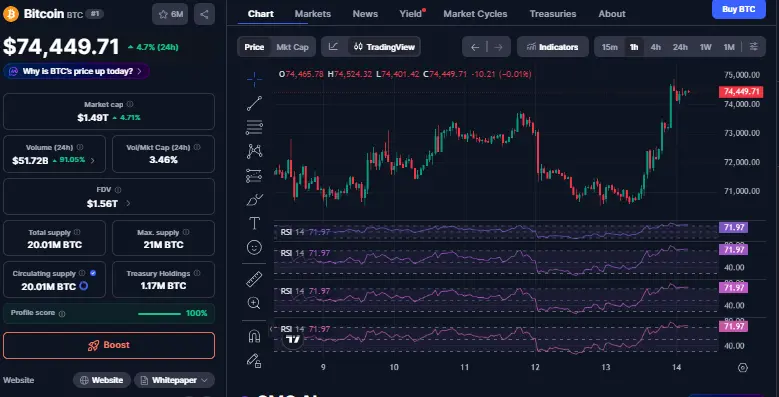Expand Volume (24h) details chevron
779x397 pixels.
[92, 160]
